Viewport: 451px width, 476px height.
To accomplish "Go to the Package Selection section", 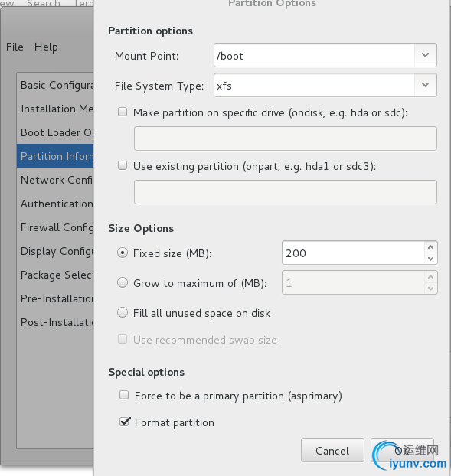I will [x=55, y=275].
